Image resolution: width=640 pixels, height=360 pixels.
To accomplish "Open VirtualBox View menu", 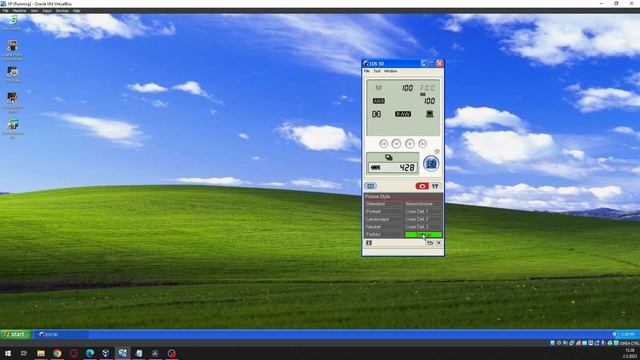I will 34,11.
